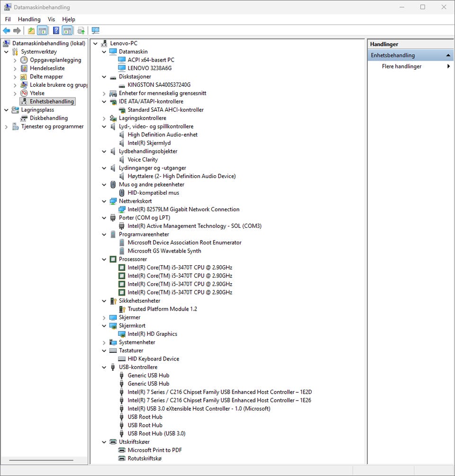The width and height of the screenshot is (455, 476).
Task: Open the Hjelp menu
Action: click(x=69, y=19)
